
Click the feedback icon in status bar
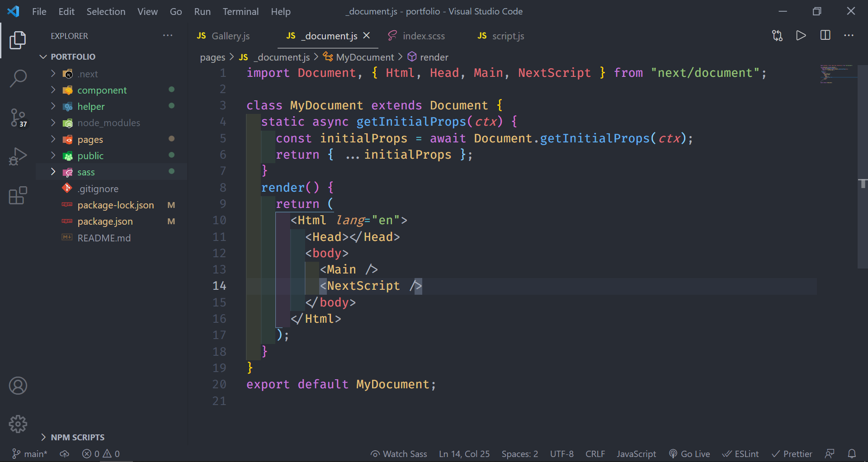pos(830,454)
